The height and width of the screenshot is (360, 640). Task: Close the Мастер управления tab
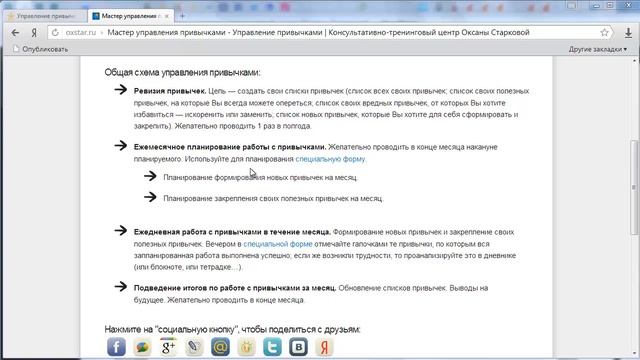pyautogui.click(x=167, y=16)
